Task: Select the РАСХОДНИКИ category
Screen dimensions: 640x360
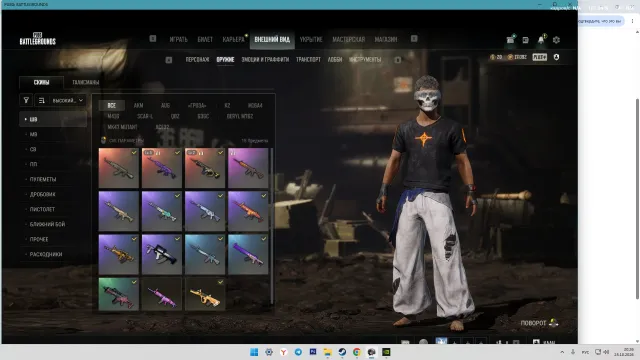Action: [x=53, y=254]
